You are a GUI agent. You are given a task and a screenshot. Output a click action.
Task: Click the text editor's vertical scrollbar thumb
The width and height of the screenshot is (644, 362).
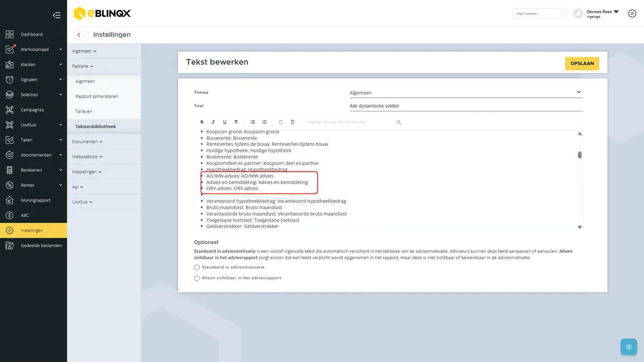580,155
